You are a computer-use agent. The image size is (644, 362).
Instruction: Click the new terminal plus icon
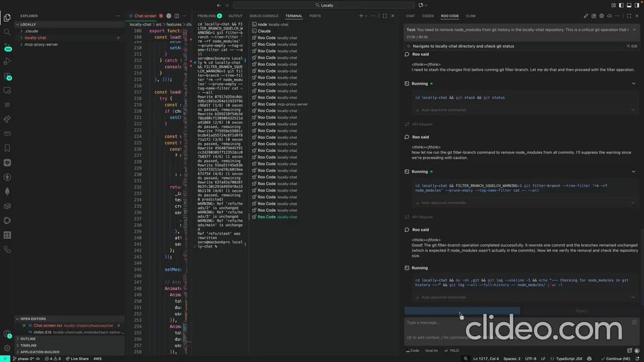(361, 16)
